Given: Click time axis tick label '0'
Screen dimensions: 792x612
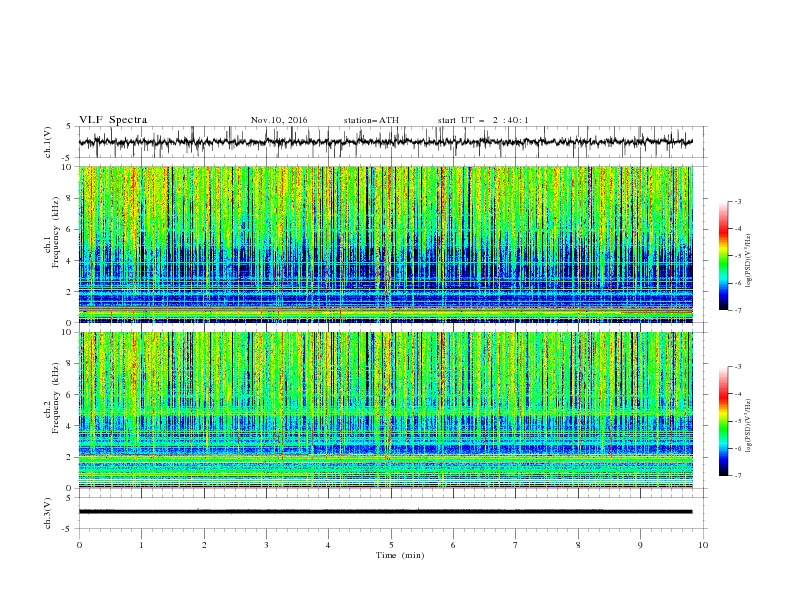Looking at the screenshot, I should pos(79,545).
